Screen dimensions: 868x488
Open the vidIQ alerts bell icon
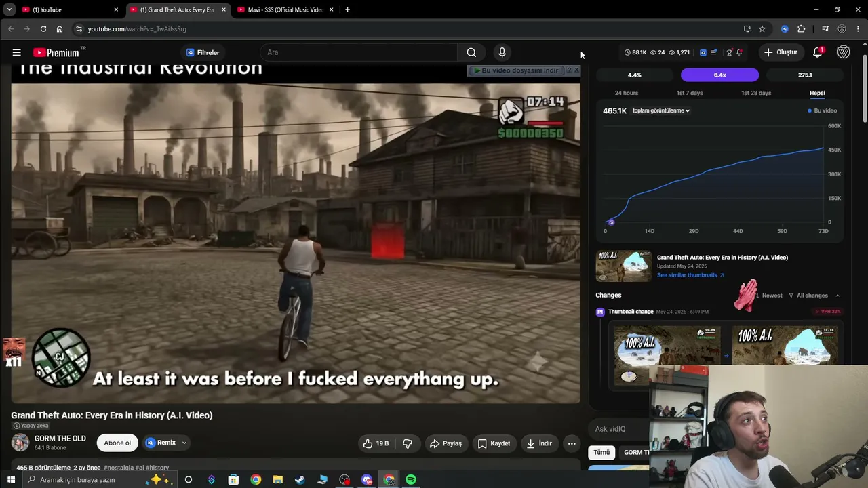739,52
